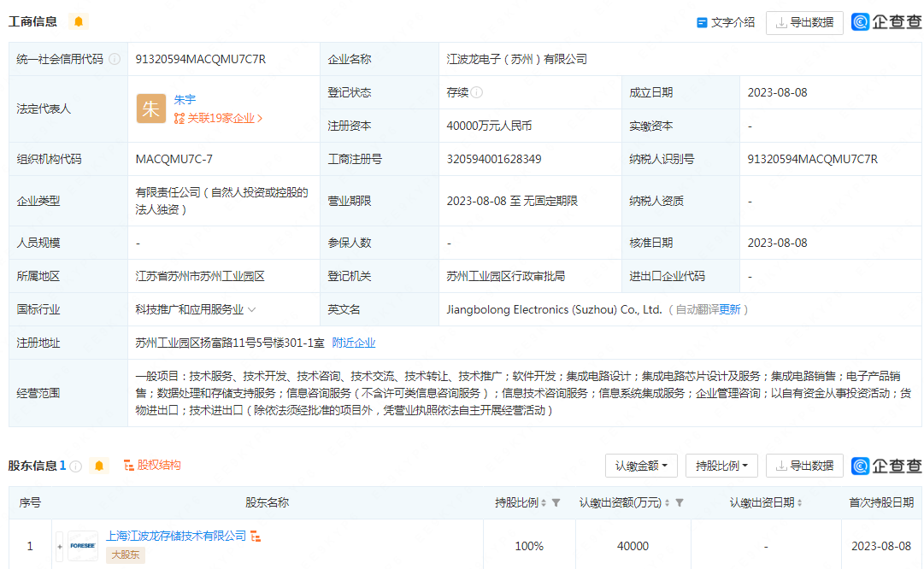Open shareholder 上海江波龙存储技术有限公司
This screenshot has width=924, height=569.
click(x=175, y=536)
